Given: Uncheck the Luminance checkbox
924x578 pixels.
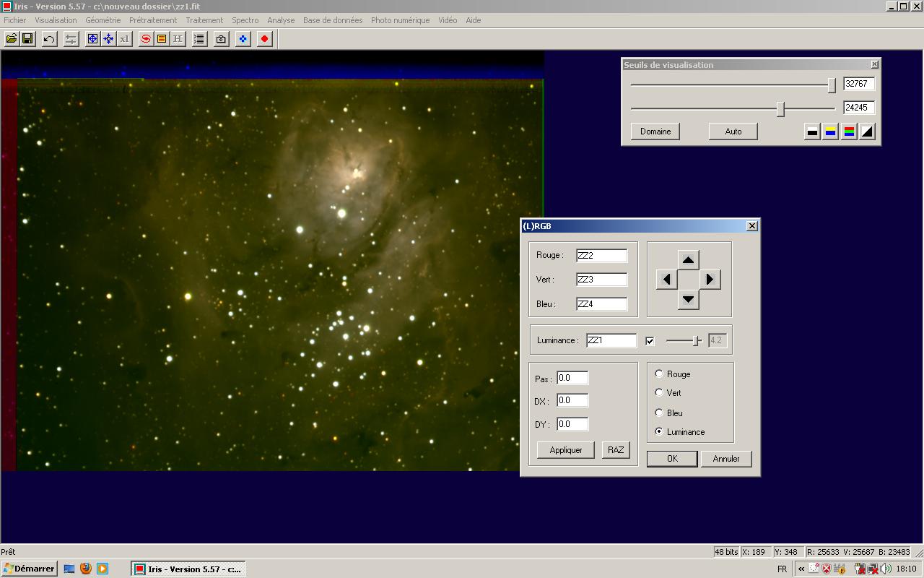Looking at the screenshot, I should 650,341.
